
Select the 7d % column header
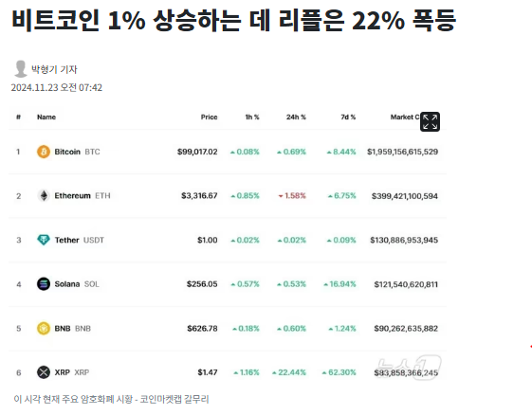pyautogui.click(x=348, y=117)
